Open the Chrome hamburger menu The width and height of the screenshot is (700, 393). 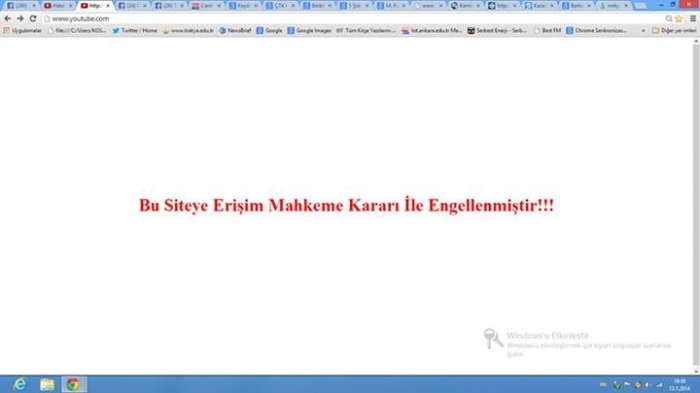[693, 19]
